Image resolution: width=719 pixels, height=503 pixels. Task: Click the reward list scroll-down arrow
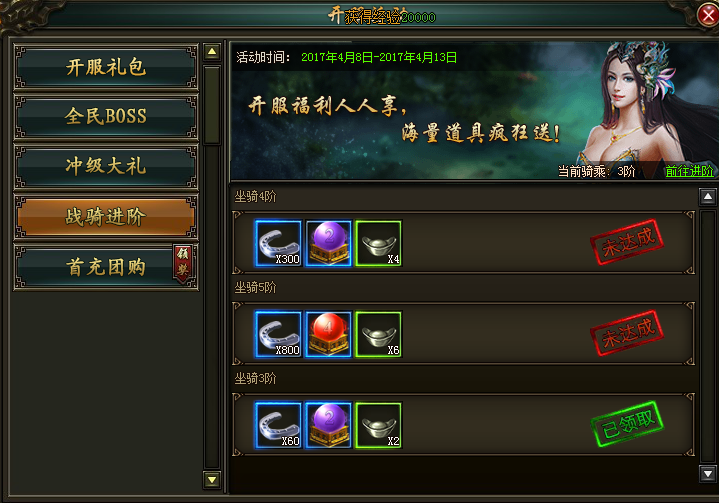(x=708, y=474)
